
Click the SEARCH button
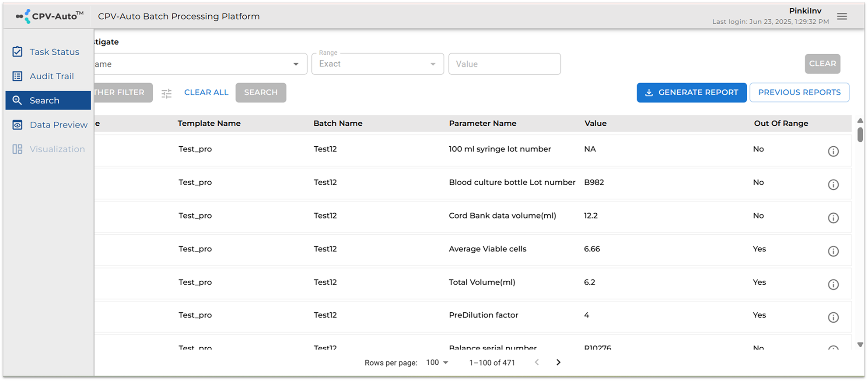pos(261,92)
